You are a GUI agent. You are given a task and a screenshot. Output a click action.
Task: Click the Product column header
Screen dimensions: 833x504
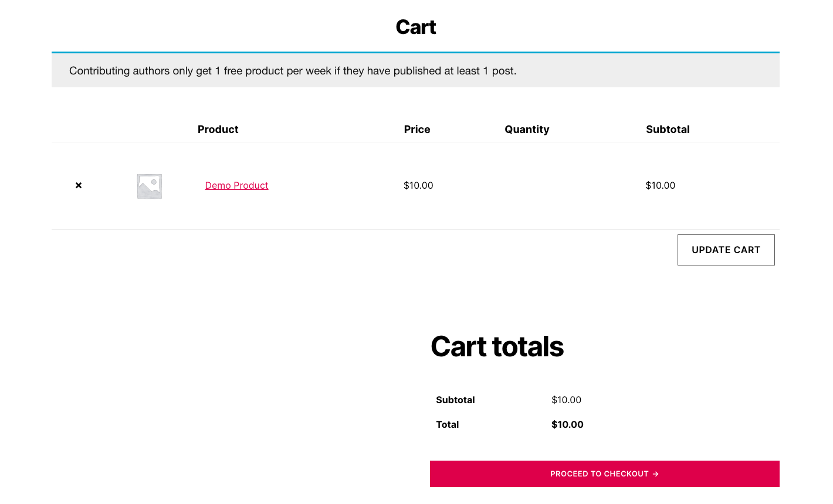point(218,130)
